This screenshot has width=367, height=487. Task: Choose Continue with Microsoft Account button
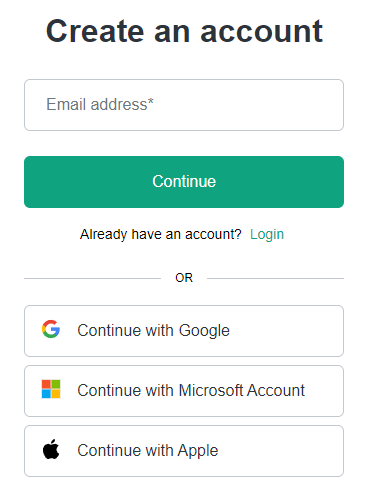click(184, 391)
